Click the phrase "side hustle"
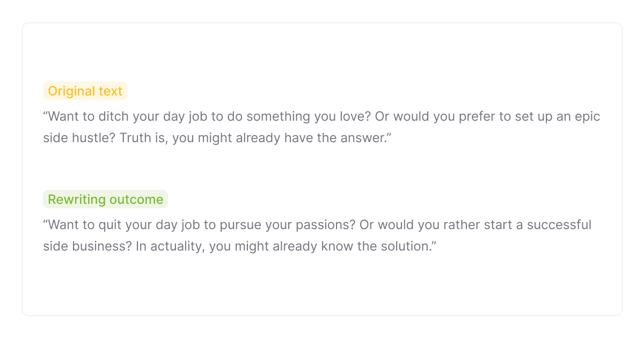 coord(78,138)
